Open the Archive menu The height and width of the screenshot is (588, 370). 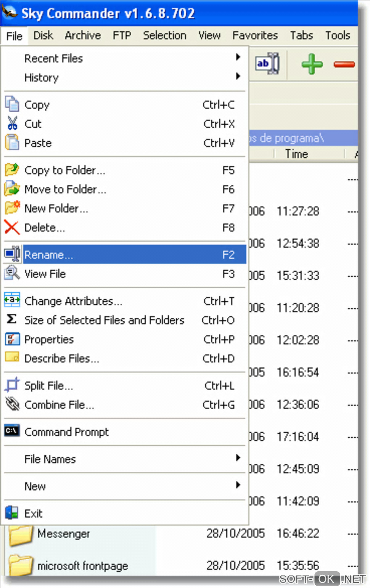coord(83,36)
